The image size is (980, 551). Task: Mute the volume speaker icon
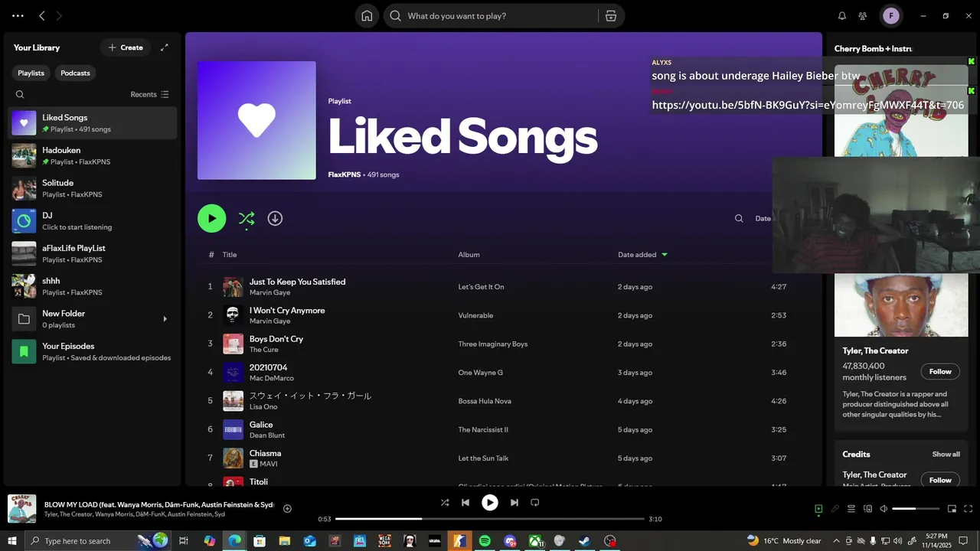pos(884,509)
